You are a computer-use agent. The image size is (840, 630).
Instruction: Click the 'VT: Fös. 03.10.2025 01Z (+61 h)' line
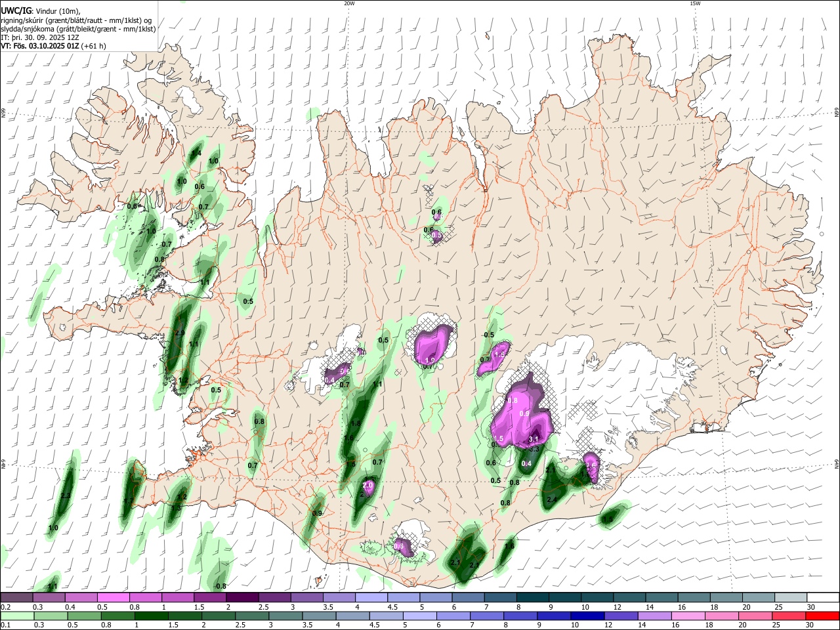point(54,46)
